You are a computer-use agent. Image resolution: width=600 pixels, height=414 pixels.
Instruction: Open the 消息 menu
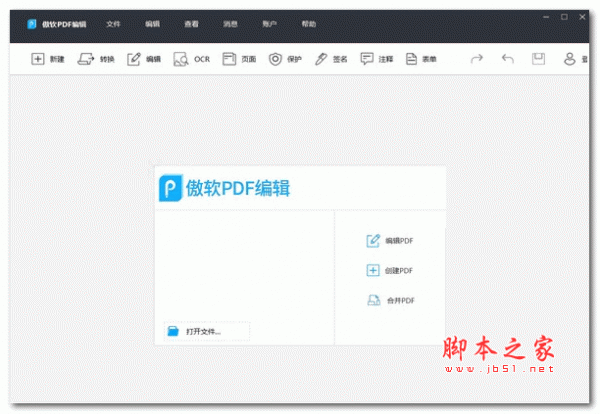point(230,24)
